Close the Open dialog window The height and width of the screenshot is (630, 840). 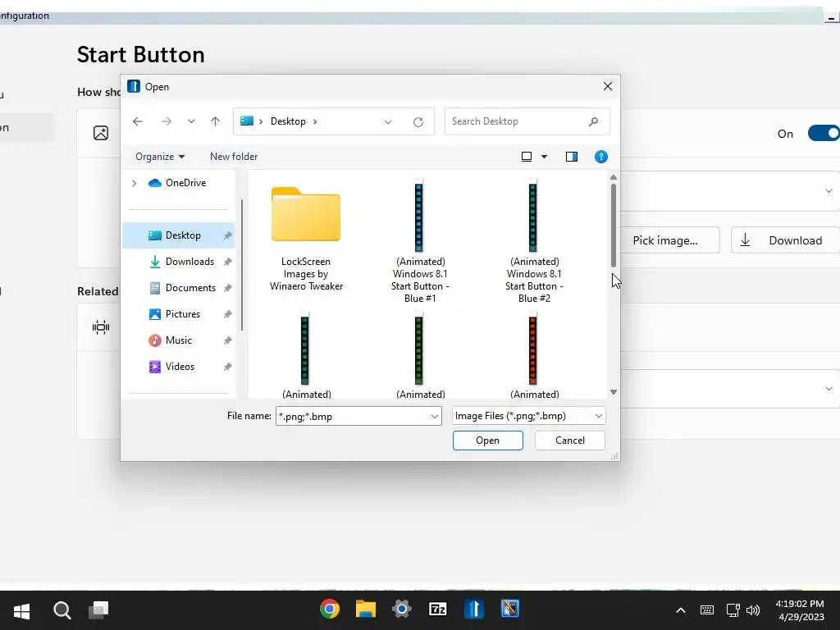(x=608, y=86)
